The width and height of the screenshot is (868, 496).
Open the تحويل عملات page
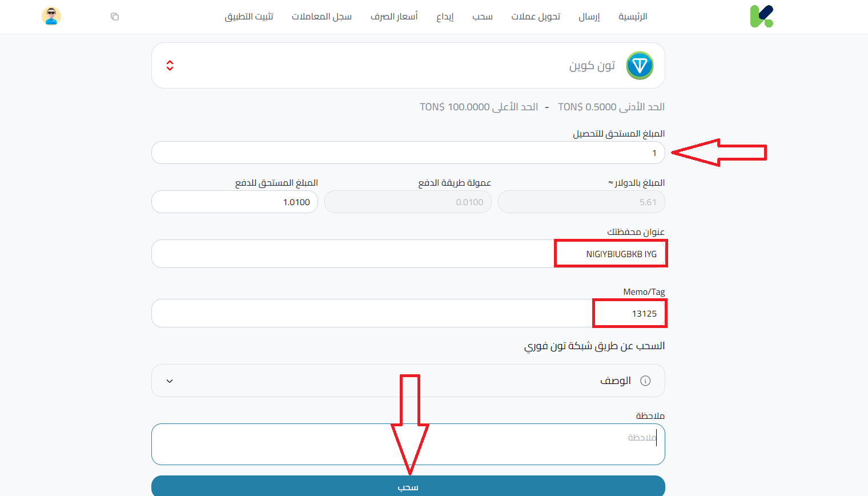click(536, 17)
